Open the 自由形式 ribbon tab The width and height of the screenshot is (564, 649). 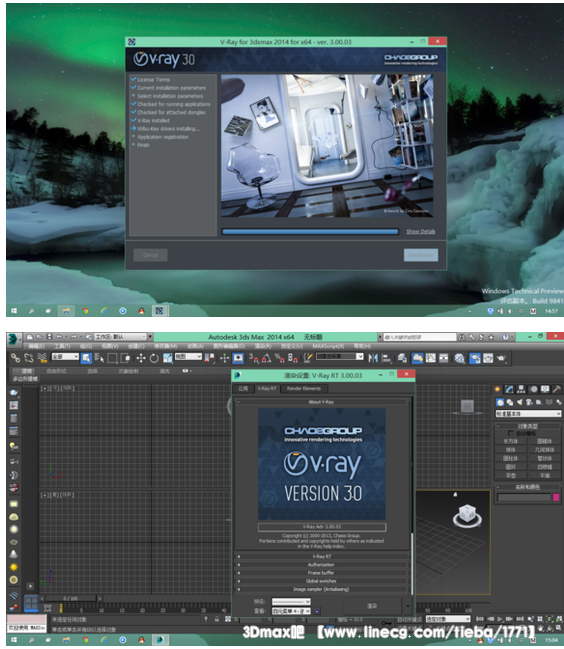coord(56,371)
